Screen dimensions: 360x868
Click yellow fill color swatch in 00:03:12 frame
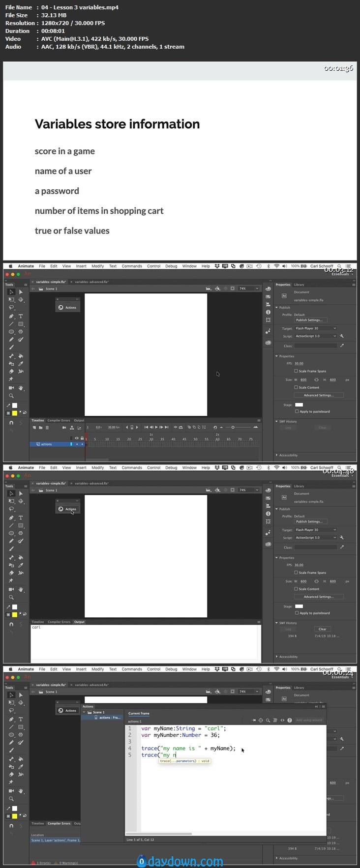click(x=15, y=413)
